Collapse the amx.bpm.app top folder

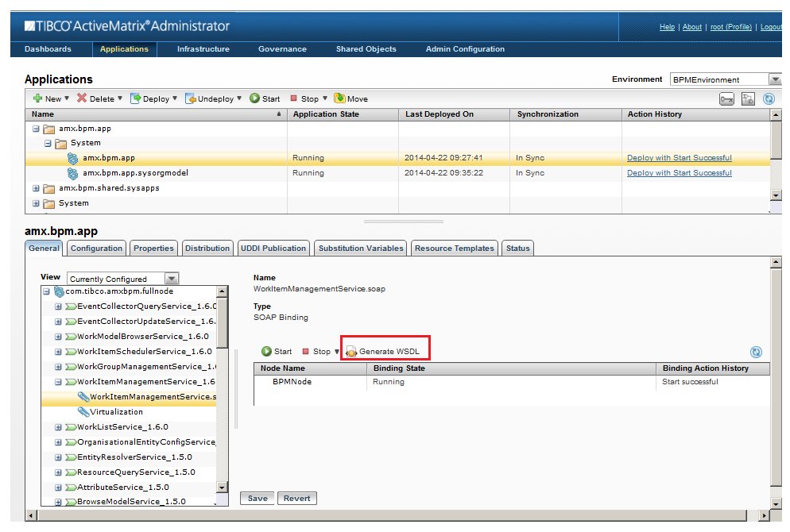(36, 129)
